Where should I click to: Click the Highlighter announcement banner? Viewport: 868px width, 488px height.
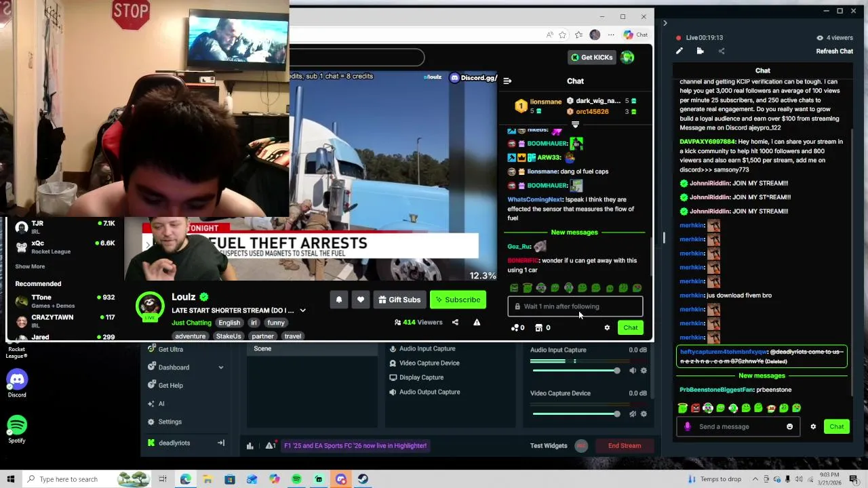355,446
